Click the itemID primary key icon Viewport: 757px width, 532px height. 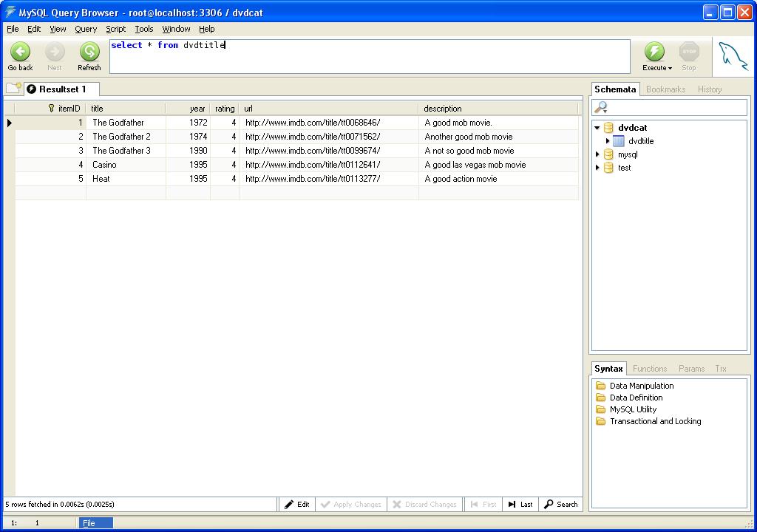51,108
